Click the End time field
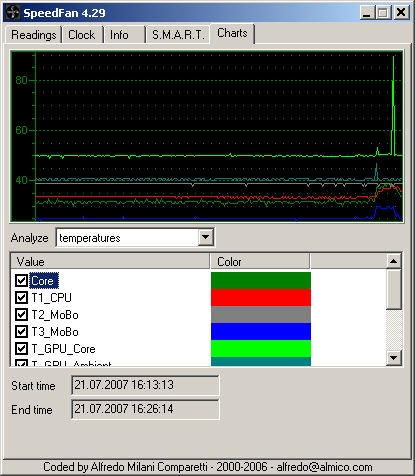Image resolution: width=415 pixels, height=476 pixels. click(145, 409)
